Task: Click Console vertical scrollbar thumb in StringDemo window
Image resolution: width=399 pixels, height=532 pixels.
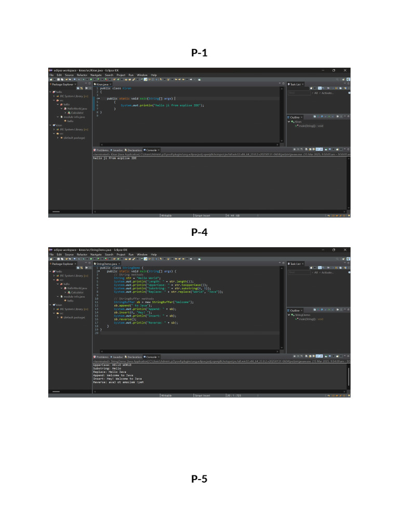Action: pyautogui.click(x=349, y=377)
